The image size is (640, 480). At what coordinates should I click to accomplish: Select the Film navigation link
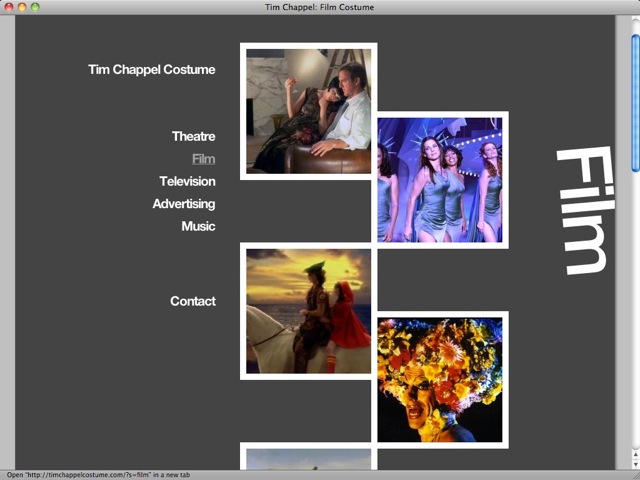[203, 159]
